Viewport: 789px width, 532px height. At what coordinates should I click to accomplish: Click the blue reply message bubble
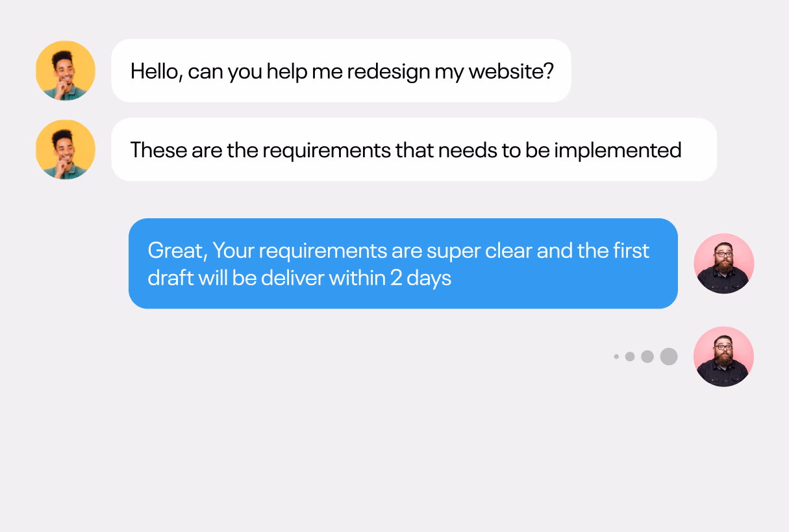coord(403,263)
